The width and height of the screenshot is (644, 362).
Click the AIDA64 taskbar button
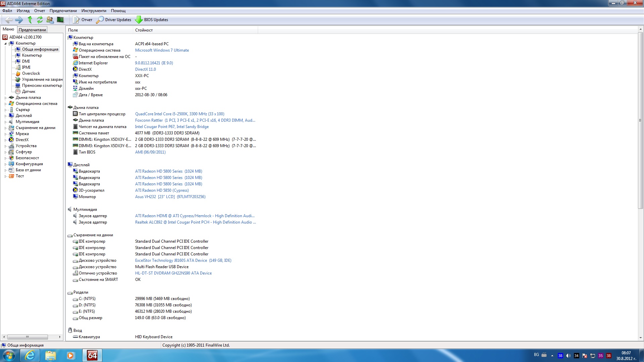click(x=92, y=355)
